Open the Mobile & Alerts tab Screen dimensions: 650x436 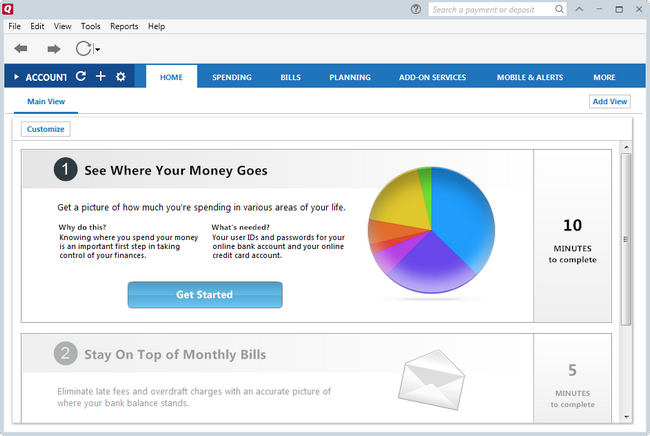click(530, 77)
